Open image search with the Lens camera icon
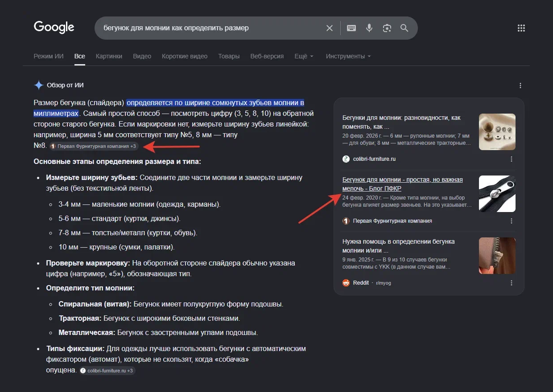This screenshot has width=553, height=392. 387,28
